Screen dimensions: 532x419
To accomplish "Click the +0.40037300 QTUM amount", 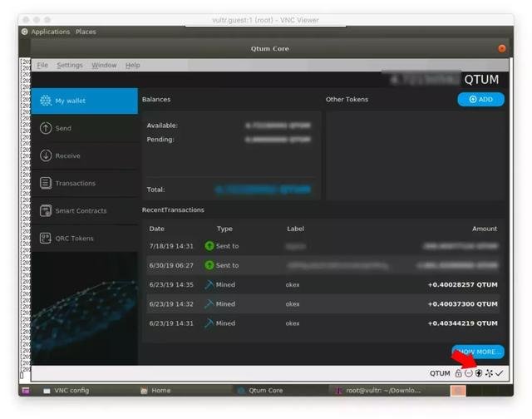I will 463,304.
